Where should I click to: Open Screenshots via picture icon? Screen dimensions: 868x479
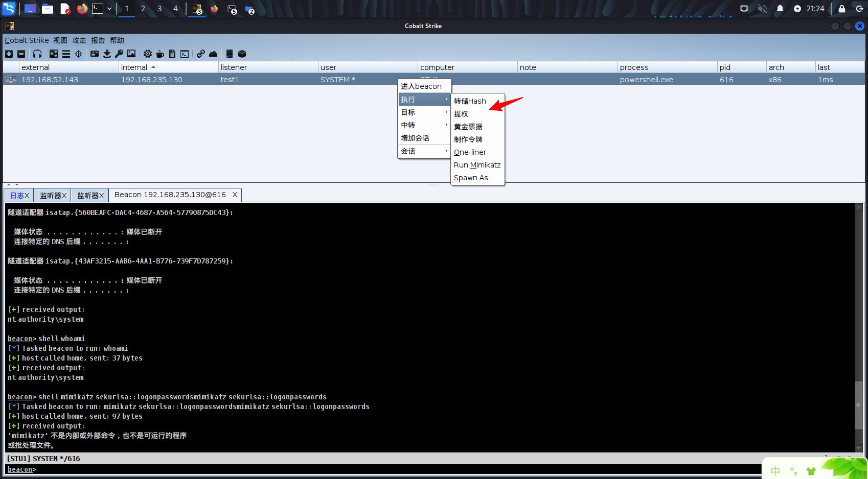pos(131,54)
